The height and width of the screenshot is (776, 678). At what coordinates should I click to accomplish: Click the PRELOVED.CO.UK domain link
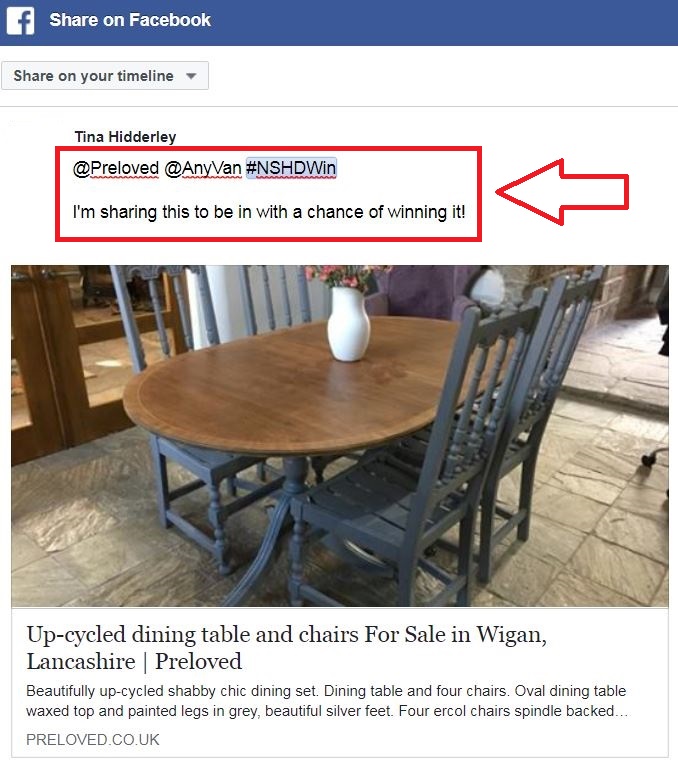coord(93,739)
